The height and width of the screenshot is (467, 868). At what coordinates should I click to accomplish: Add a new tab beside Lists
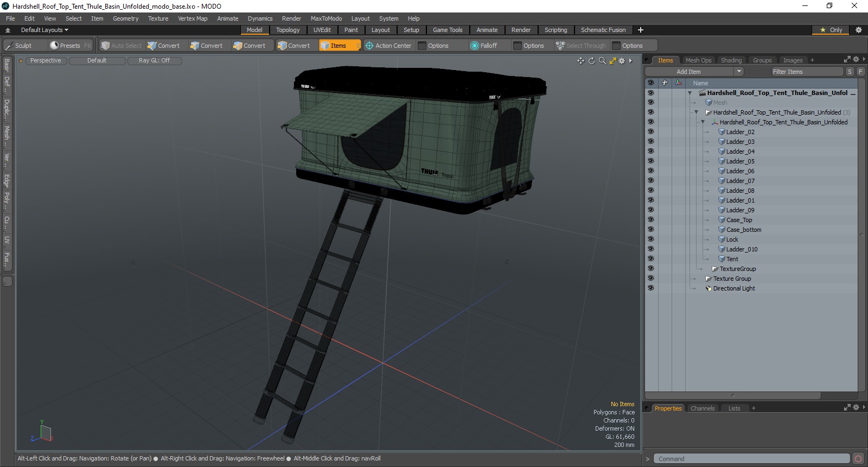tap(754, 408)
